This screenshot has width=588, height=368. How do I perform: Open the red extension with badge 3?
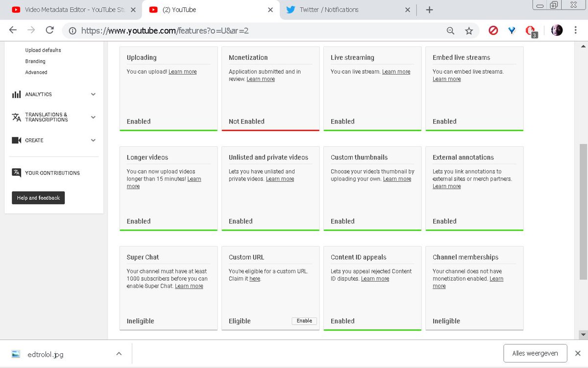(x=531, y=31)
